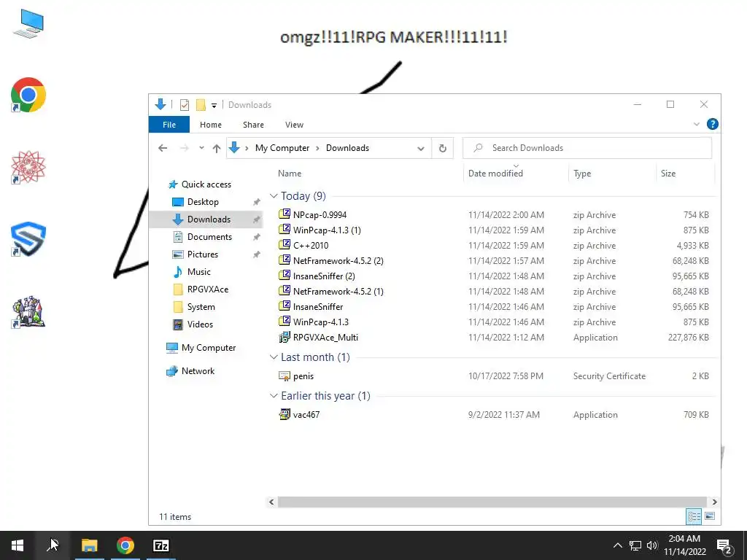
Task: Select the RPGVXAce_Multi application
Action: click(325, 337)
